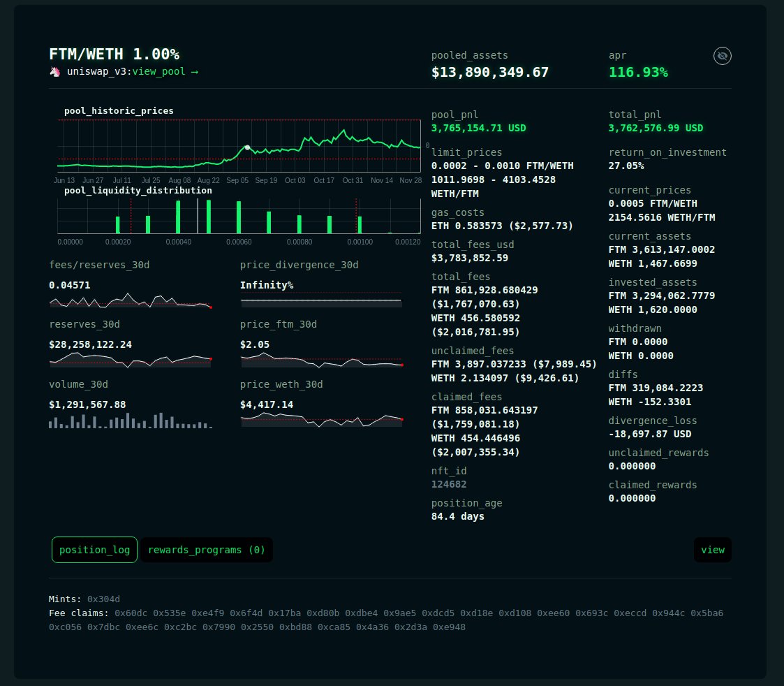Click the tallest liquidity distribution bar
Screen dimensions: 784x686
[x=209, y=217]
